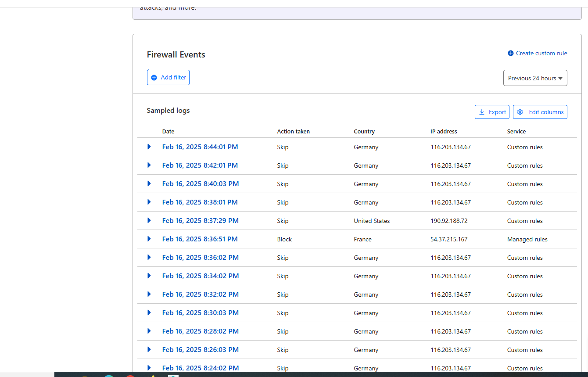This screenshot has height=377, width=588.
Task: Expand the 8:36:51 PM Block event
Action: 149,239
